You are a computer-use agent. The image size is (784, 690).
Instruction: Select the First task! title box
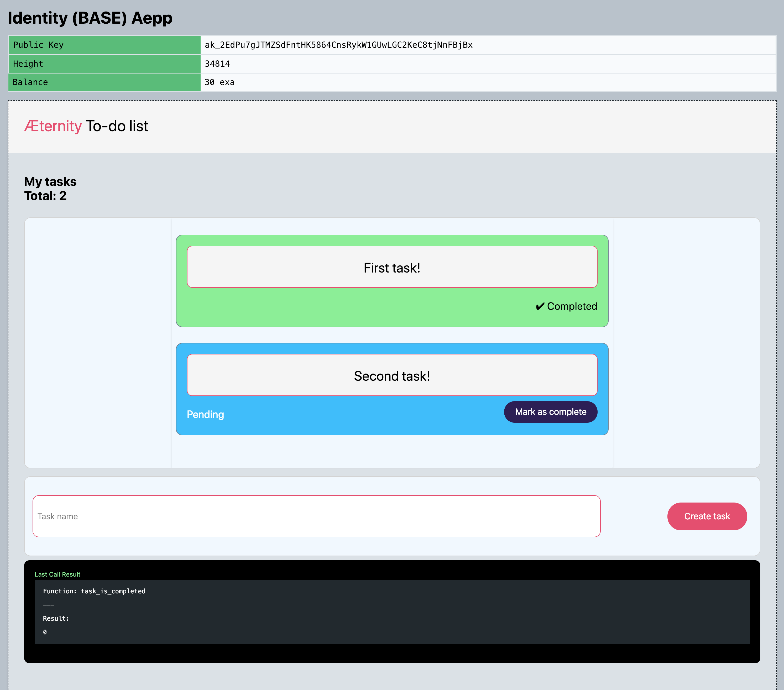coord(392,267)
